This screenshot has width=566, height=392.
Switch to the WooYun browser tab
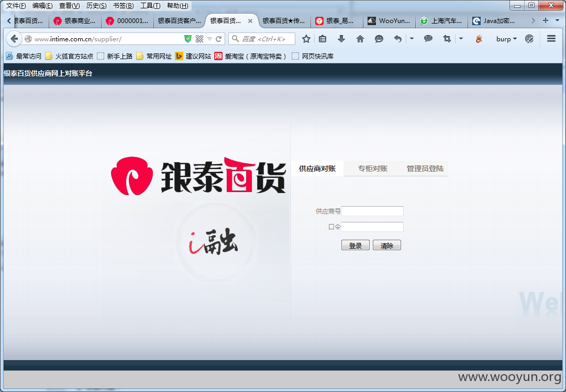click(389, 21)
